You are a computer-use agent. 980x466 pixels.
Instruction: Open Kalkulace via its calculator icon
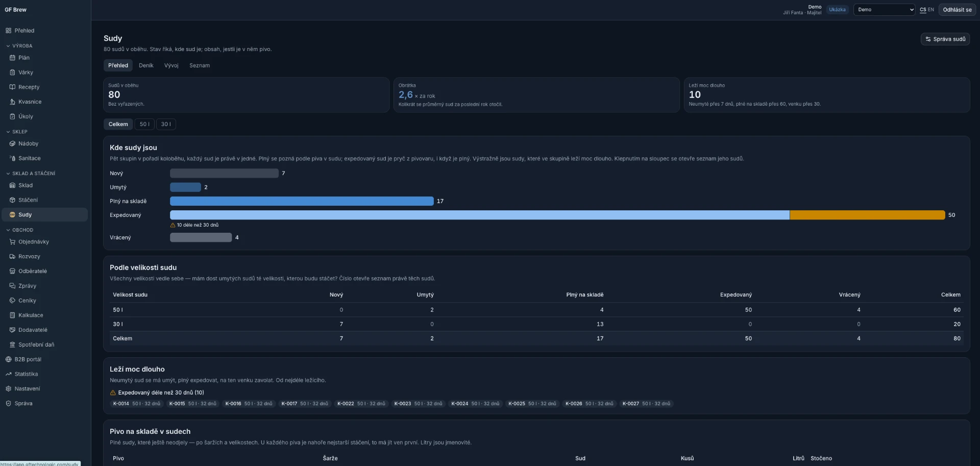tap(12, 315)
